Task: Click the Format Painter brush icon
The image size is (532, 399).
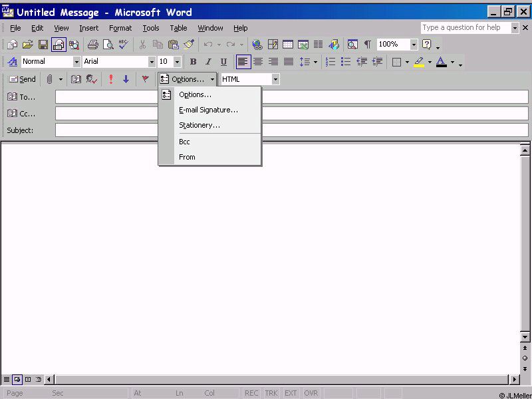Action: click(189, 45)
